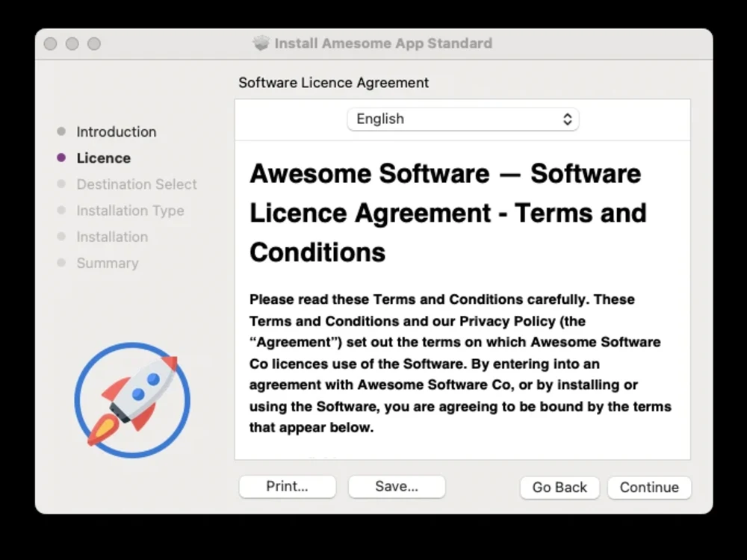
Task: Click Save... to save the licence
Action: [x=397, y=486]
